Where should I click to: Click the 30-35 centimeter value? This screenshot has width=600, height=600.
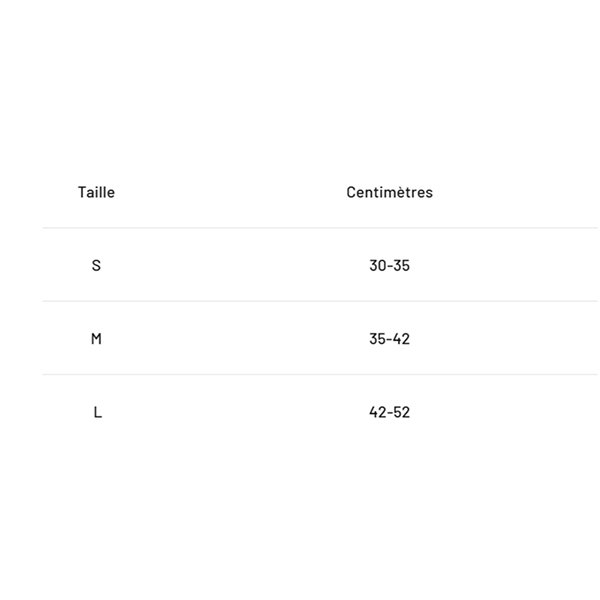389,265
